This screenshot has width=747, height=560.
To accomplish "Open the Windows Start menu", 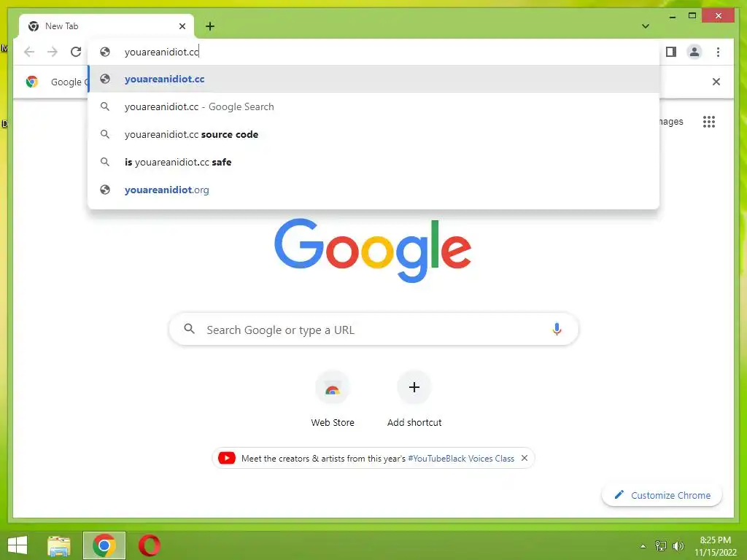I will tap(18, 545).
